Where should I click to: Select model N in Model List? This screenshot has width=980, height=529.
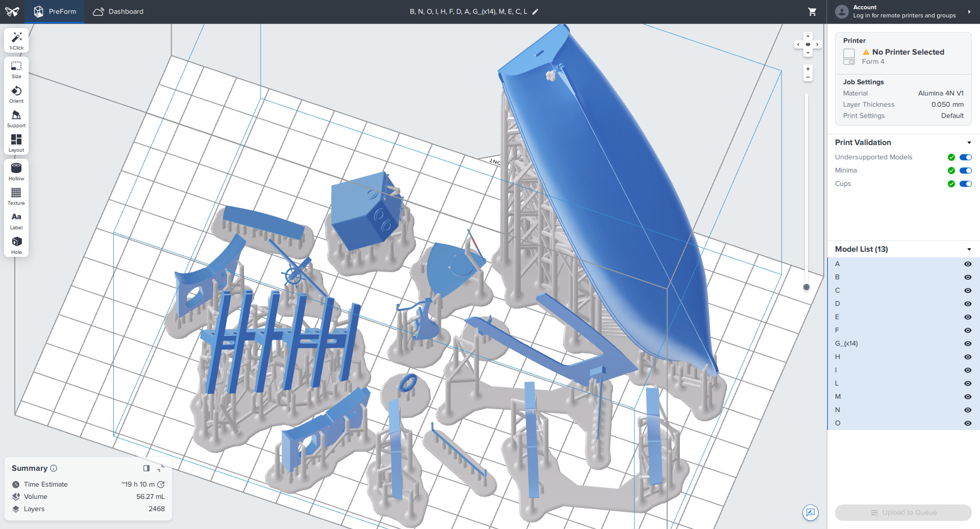click(903, 410)
